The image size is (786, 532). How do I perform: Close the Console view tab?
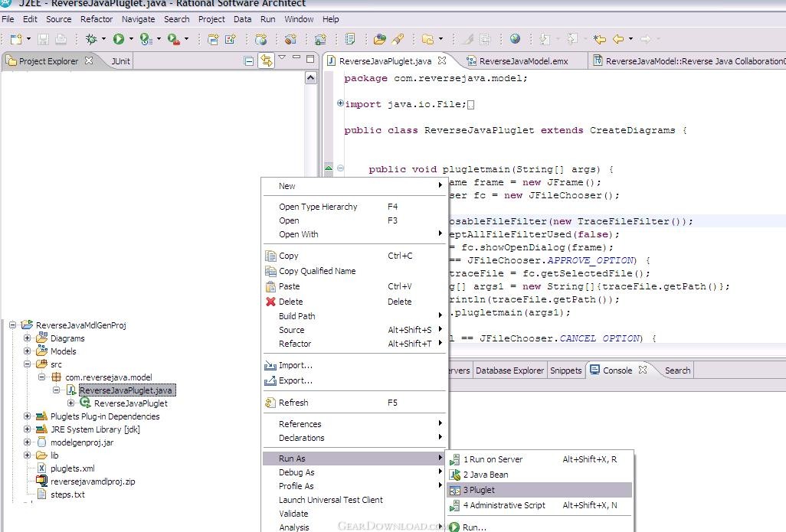643,370
